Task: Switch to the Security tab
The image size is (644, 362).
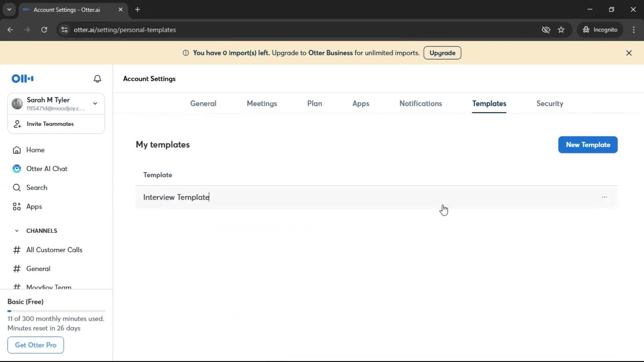Action: 550,104
